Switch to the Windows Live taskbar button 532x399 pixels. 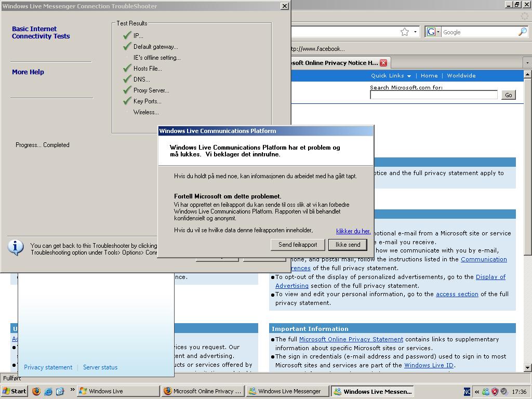point(118,391)
